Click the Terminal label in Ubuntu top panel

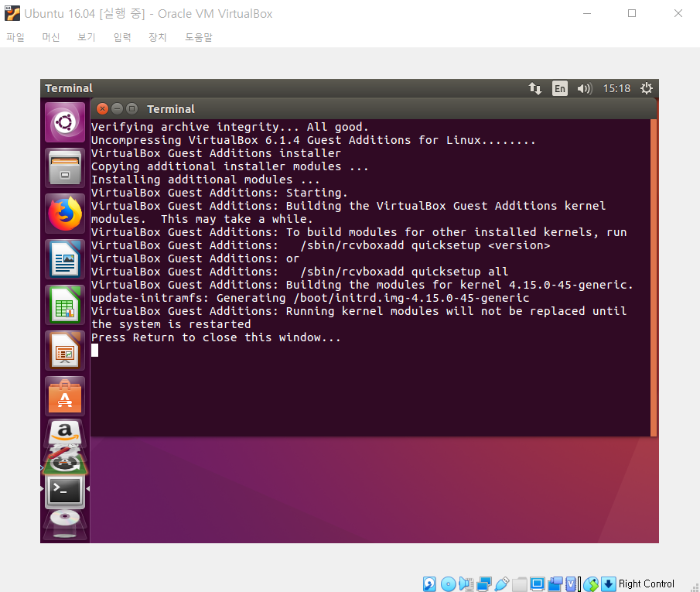click(x=69, y=88)
